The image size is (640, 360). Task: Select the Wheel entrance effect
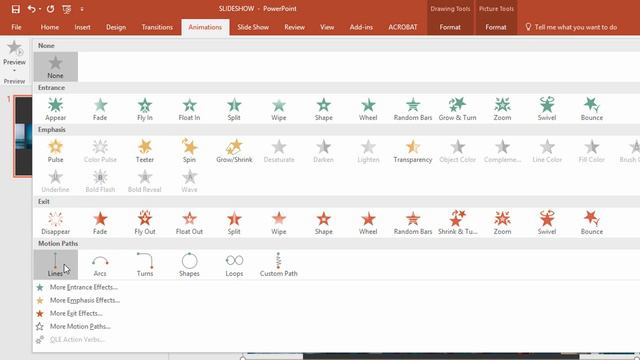(368, 109)
